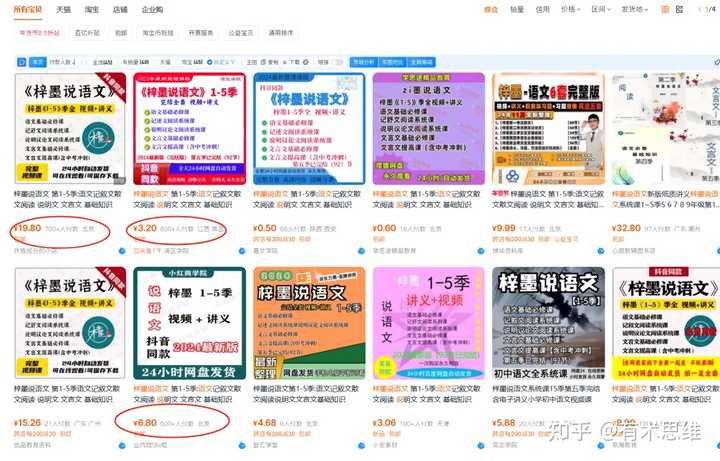Sort by 付款人数 in plugin toolbar
Screen dimensions: 720x461
point(62,62)
